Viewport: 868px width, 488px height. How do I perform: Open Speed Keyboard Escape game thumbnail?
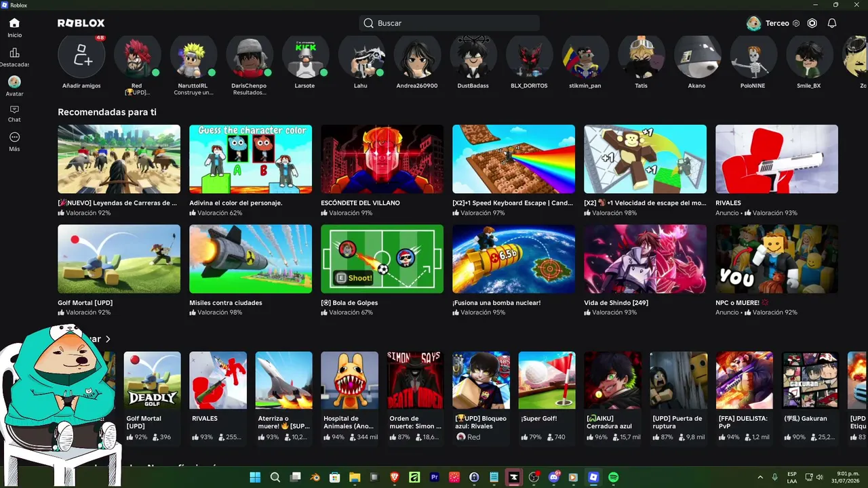(513, 159)
